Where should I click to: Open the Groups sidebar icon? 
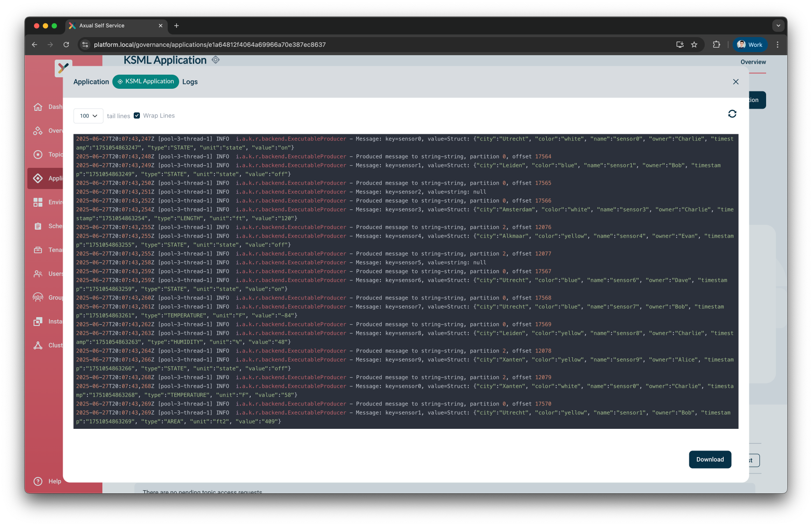(38, 297)
